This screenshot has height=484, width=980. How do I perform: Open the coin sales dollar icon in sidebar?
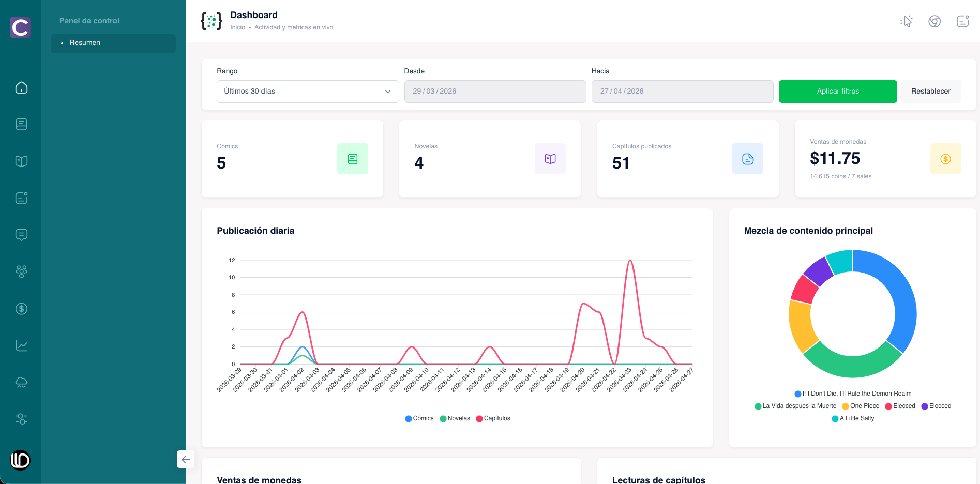21,309
